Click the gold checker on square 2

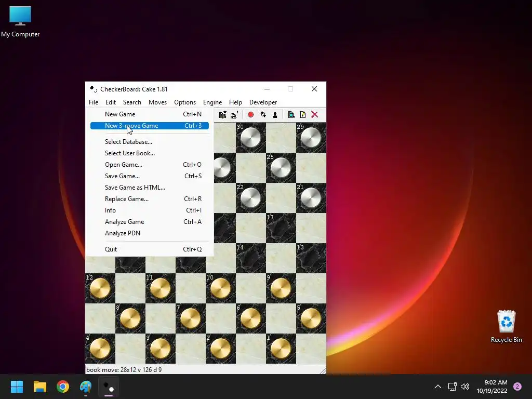click(220, 349)
